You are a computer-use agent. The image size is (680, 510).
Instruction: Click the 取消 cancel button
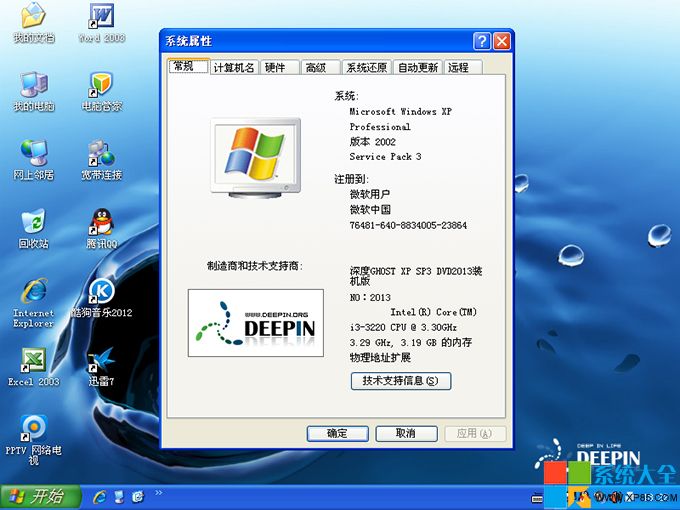[406, 433]
